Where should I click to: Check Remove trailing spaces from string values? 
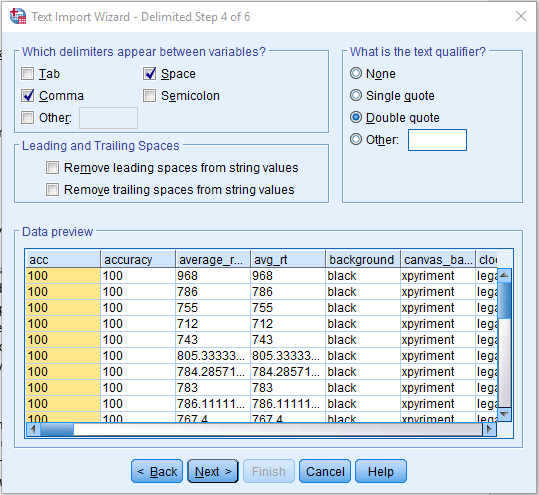coord(52,190)
